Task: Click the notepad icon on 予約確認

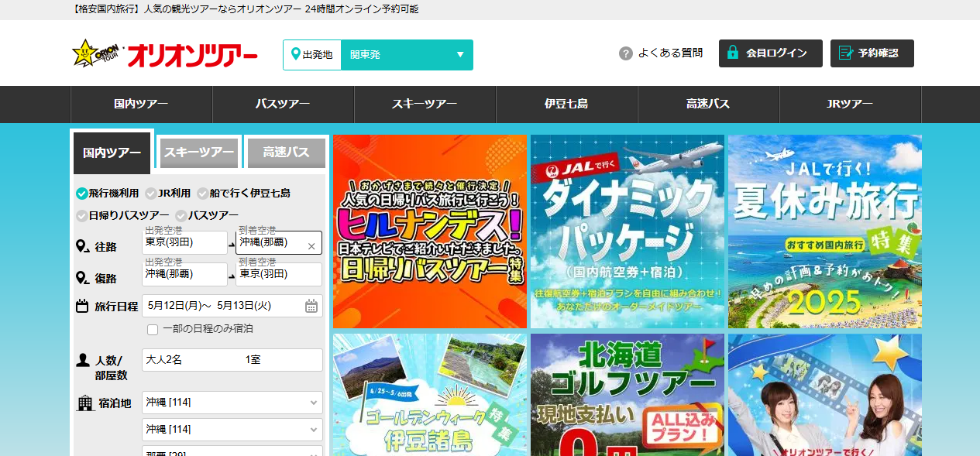Action: [845, 53]
